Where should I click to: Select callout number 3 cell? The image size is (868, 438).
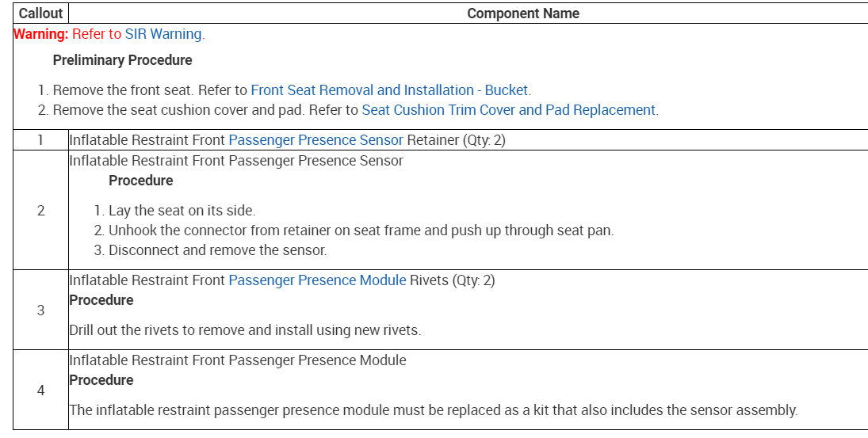click(x=40, y=310)
